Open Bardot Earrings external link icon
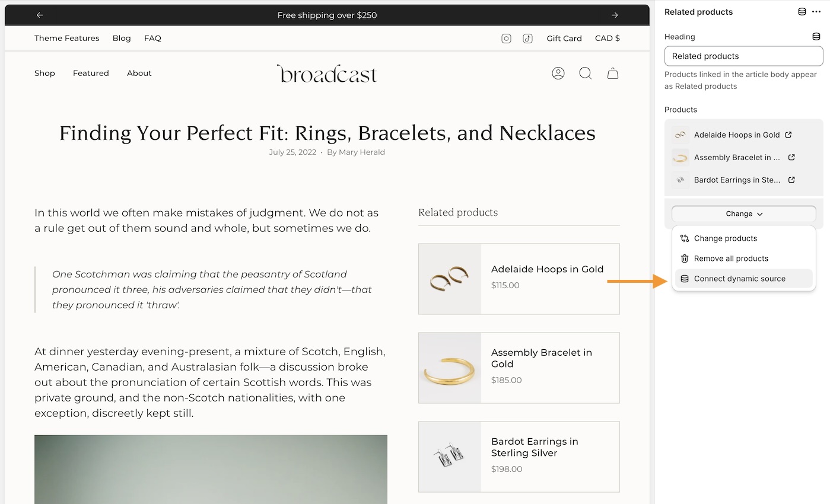Viewport: 830px width, 504px height. (x=791, y=180)
